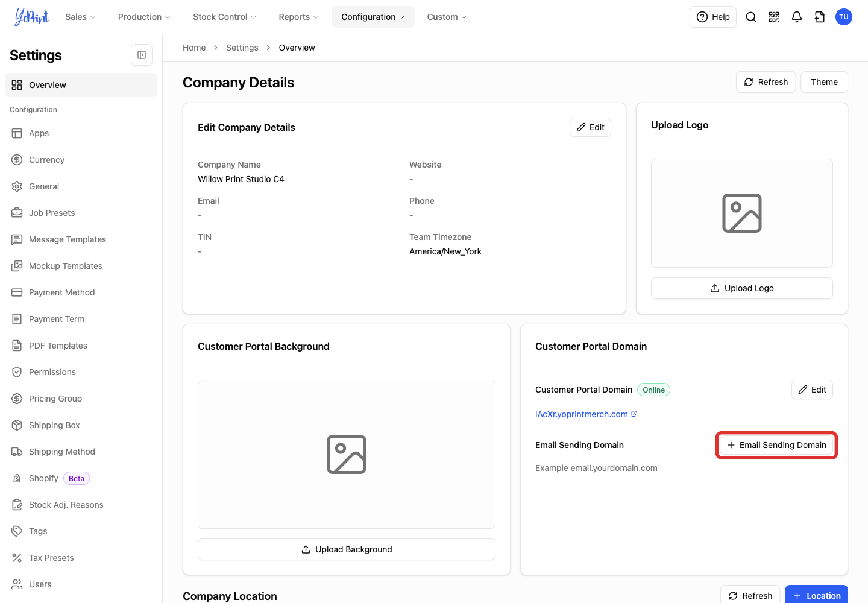The width and height of the screenshot is (868, 603).
Task: Click the Theme button
Action: tap(825, 82)
